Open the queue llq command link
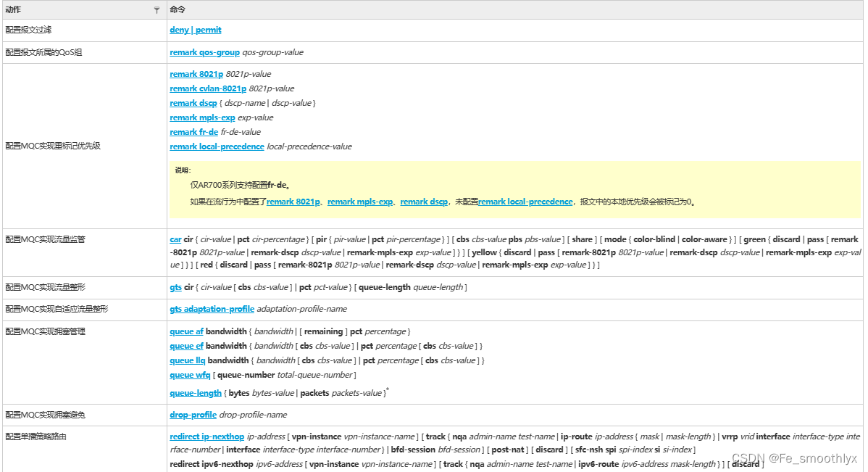Viewport: 868px width, 472px height. click(188, 360)
